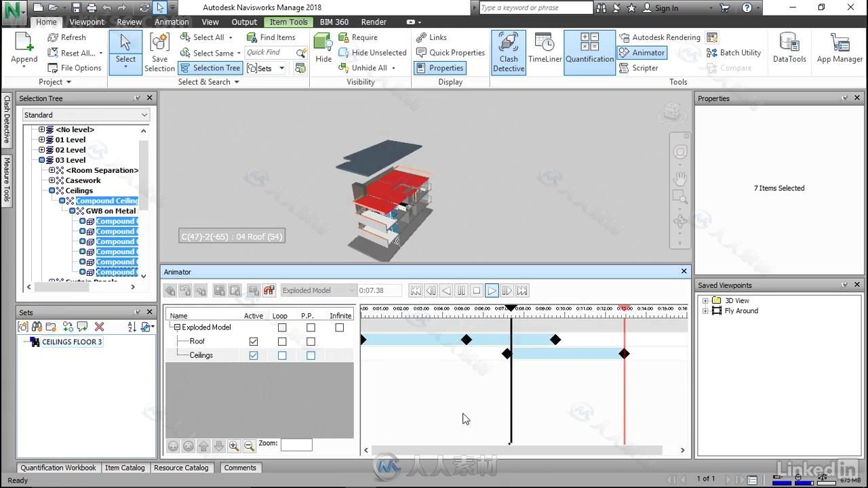
Task: Open the Scripter tool
Action: (x=639, y=68)
